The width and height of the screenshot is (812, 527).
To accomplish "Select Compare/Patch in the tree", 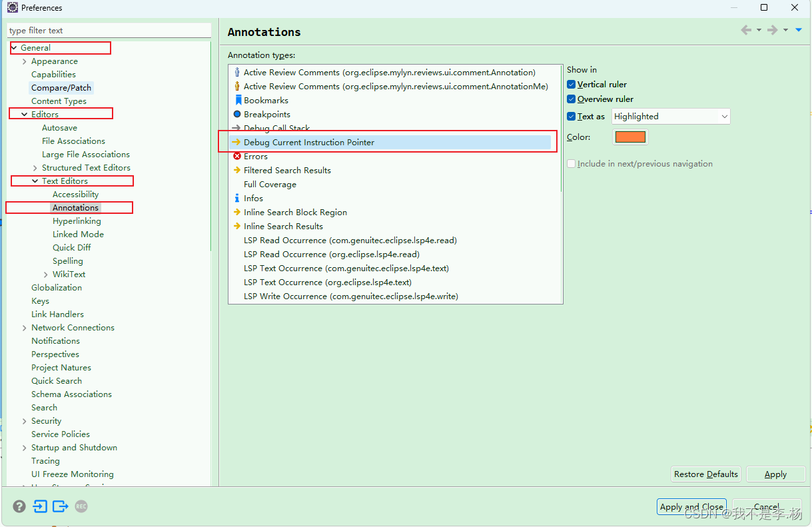I will tap(61, 88).
